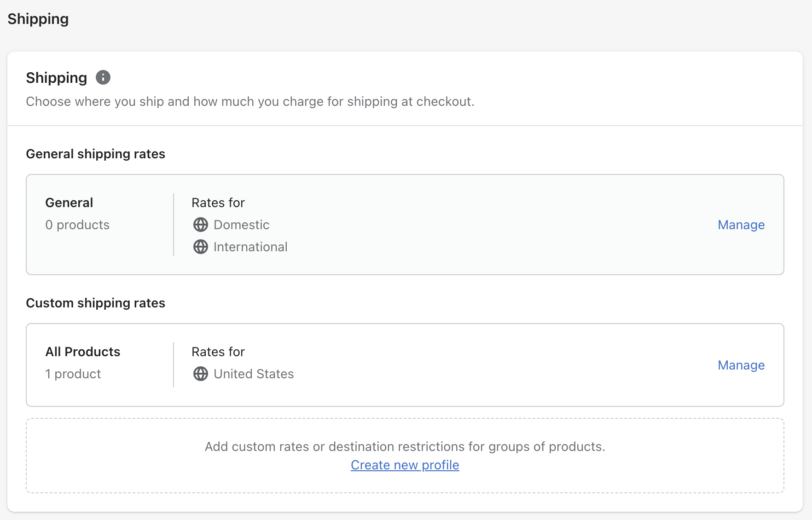The height and width of the screenshot is (520, 812).
Task: Click 'Rates for' label in All Products profile
Action: tap(218, 352)
